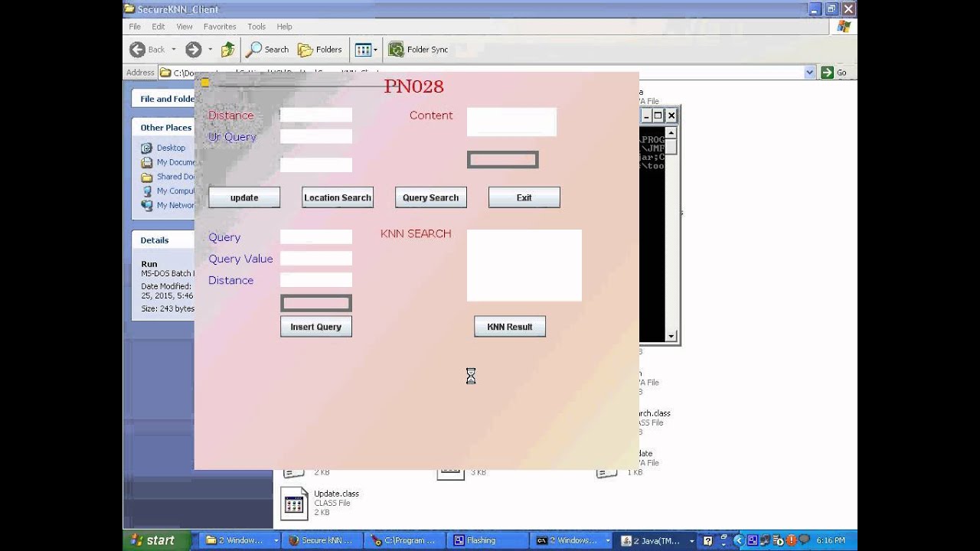
Task: Expand the Views dropdown arrow
Action: (x=375, y=50)
